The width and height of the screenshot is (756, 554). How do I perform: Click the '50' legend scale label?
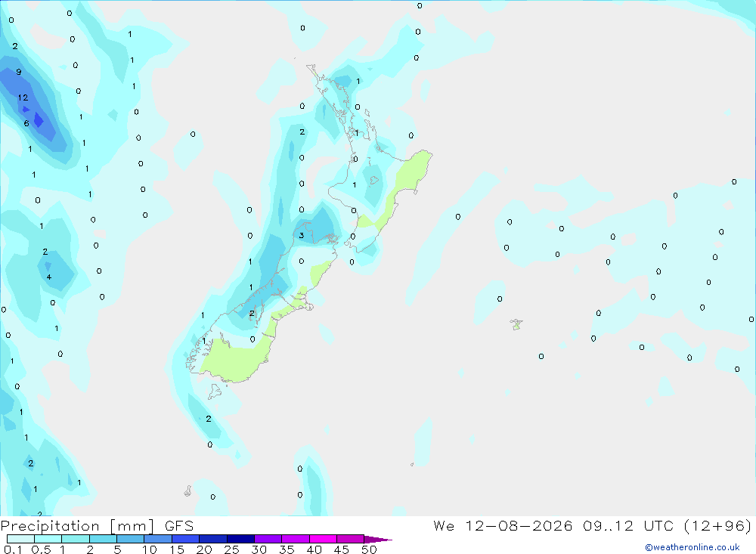[x=369, y=549]
